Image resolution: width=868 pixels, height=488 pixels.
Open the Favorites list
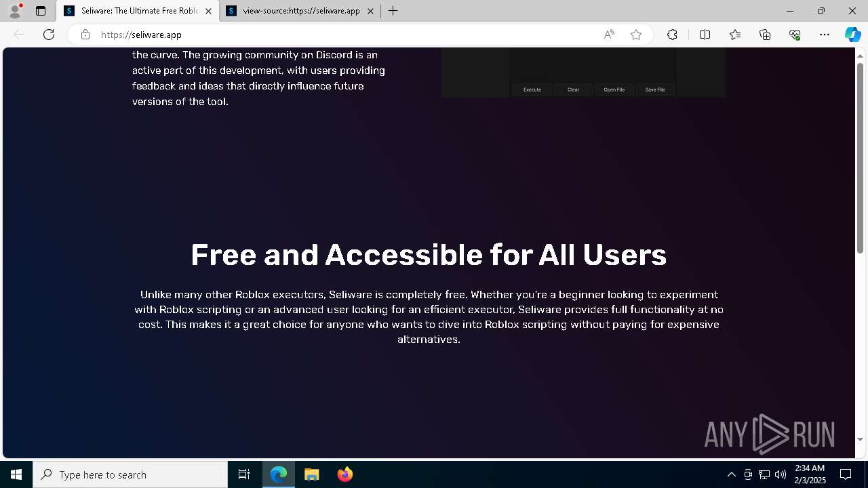pos(735,35)
